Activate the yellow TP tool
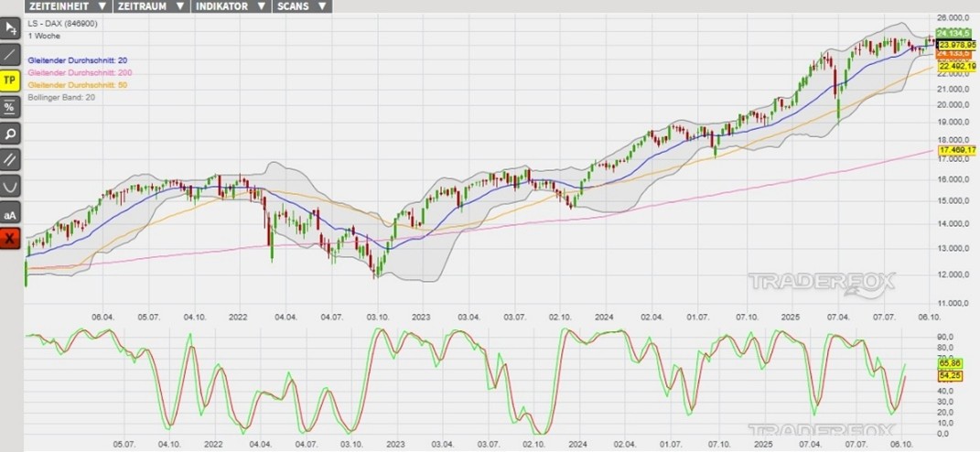This screenshot has width=980, height=452. (x=10, y=81)
